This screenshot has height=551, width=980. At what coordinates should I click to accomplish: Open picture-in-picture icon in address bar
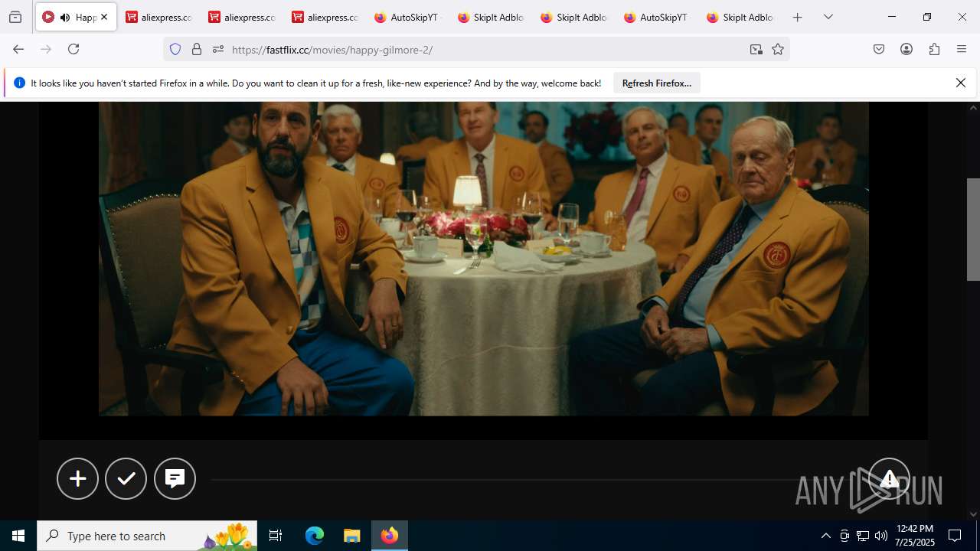(756, 49)
